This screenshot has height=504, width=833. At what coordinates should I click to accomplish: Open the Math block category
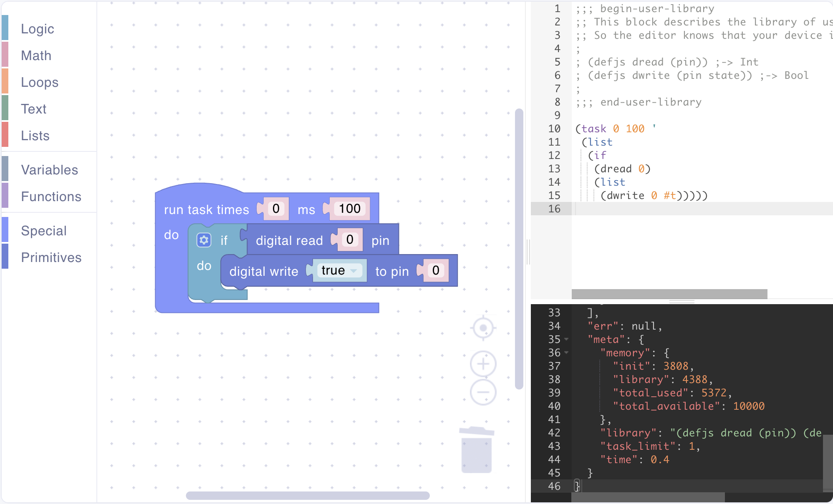pos(36,55)
